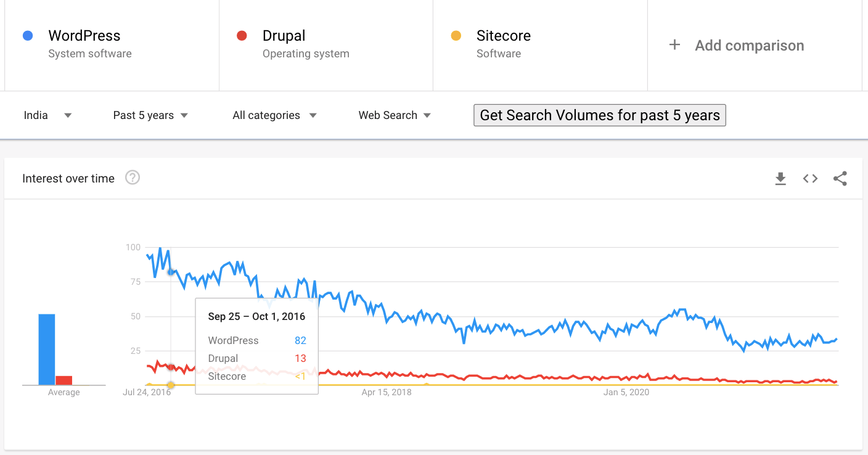Click the red Drupal average bar
This screenshot has width=868, height=455.
click(x=64, y=380)
